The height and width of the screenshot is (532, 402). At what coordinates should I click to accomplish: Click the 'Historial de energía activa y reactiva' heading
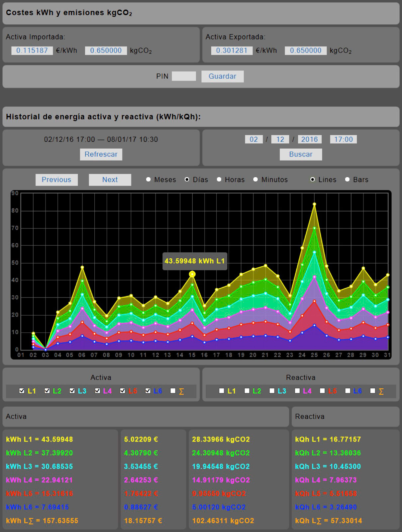click(103, 117)
